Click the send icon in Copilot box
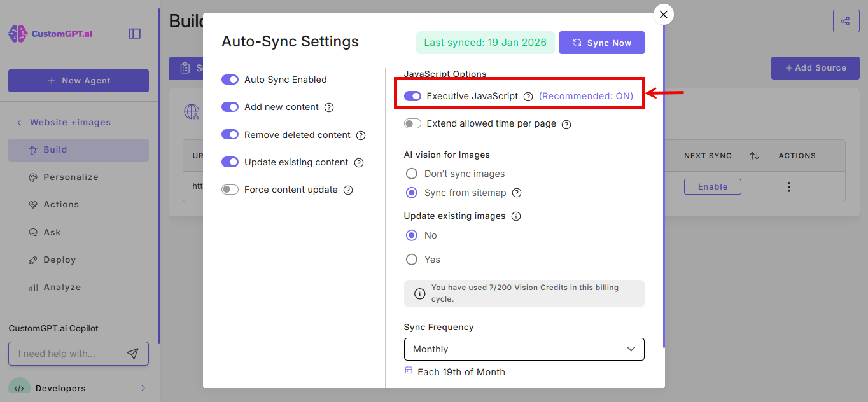Screen dimensions: 868x402 (132, 354)
